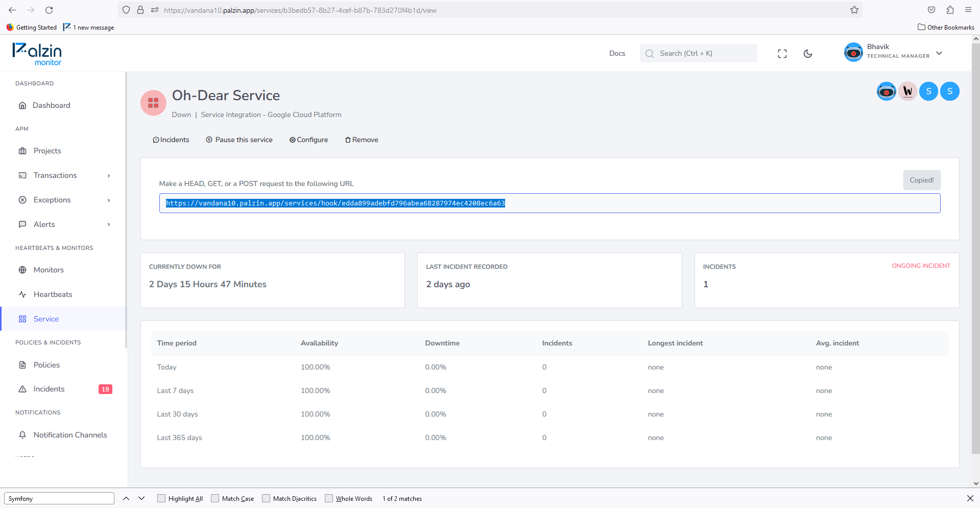Image resolution: width=980 pixels, height=508 pixels.
Task: Toggle dark mode moon icon
Action: point(808,54)
